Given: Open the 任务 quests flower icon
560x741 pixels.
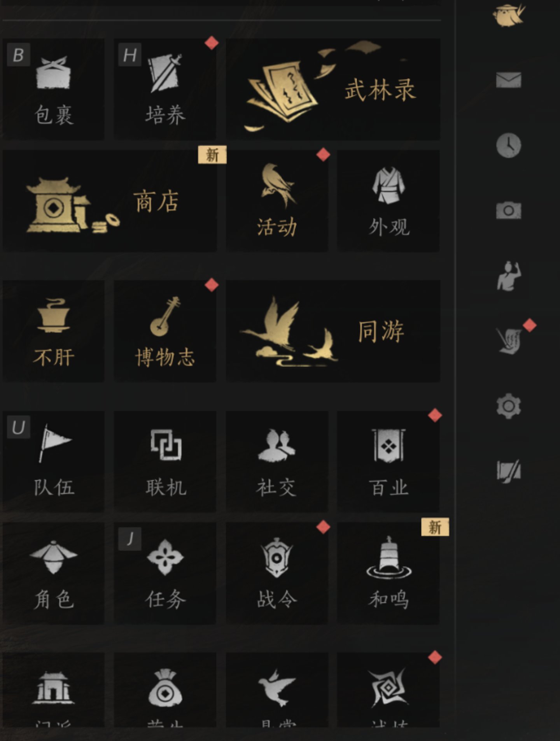Looking at the screenshot, I should pyautogui.click(x=165, y=573).
